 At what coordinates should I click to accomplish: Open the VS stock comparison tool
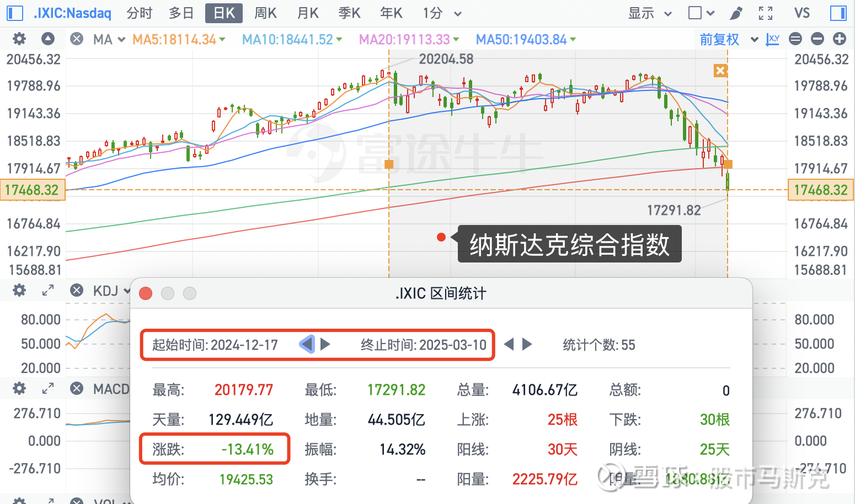point(802,13)
